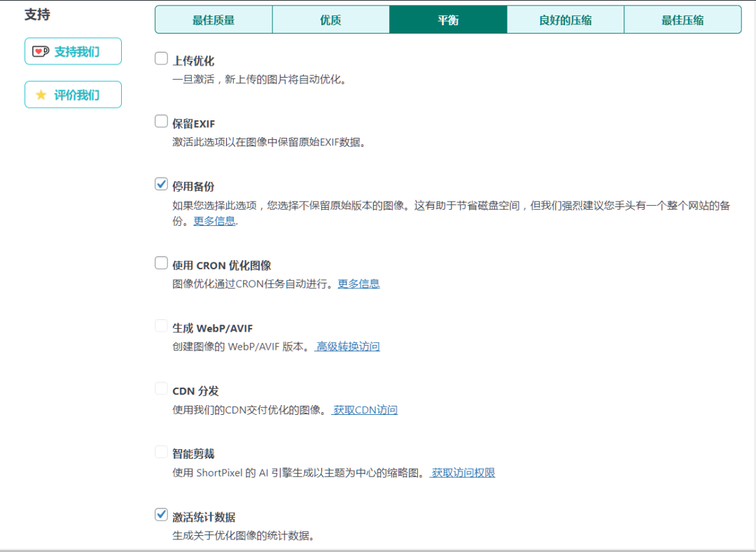Toggle the CDN 分发 checkbox
Viewport: 756px width, 552px height.
tap(162, 389)
